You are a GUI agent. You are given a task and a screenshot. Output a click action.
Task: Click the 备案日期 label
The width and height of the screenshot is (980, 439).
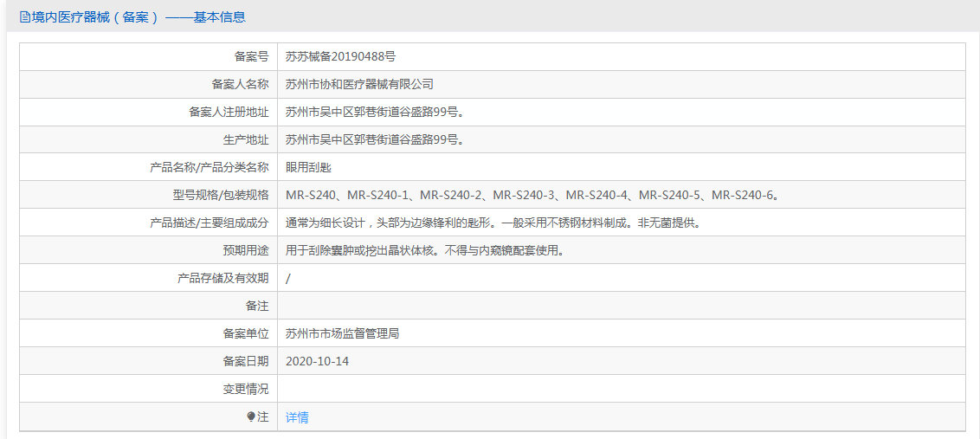[x=246, y=361]
